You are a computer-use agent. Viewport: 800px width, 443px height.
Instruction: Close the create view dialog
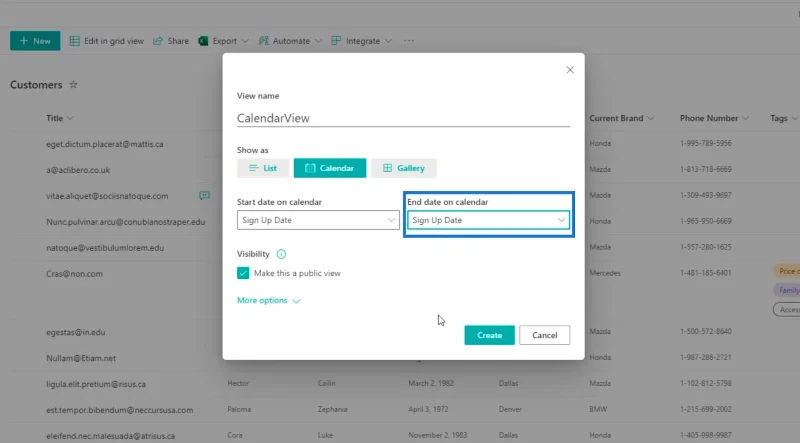tap(570, 70)
